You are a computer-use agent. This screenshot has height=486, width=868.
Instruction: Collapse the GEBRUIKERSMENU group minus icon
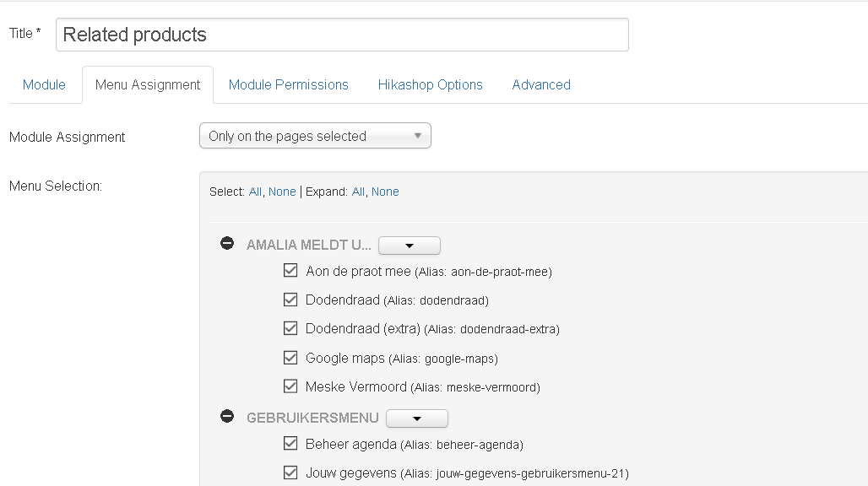[x=227, y=417]
